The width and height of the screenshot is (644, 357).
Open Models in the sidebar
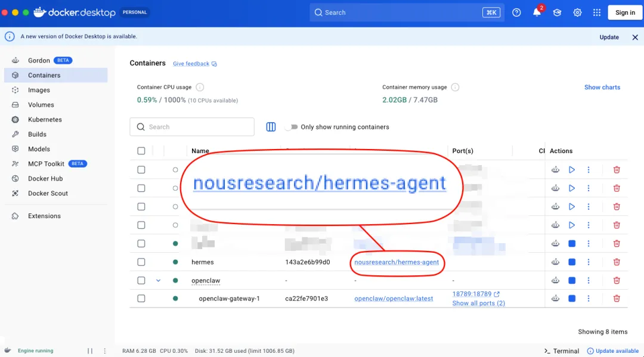(x=56, y=149)
